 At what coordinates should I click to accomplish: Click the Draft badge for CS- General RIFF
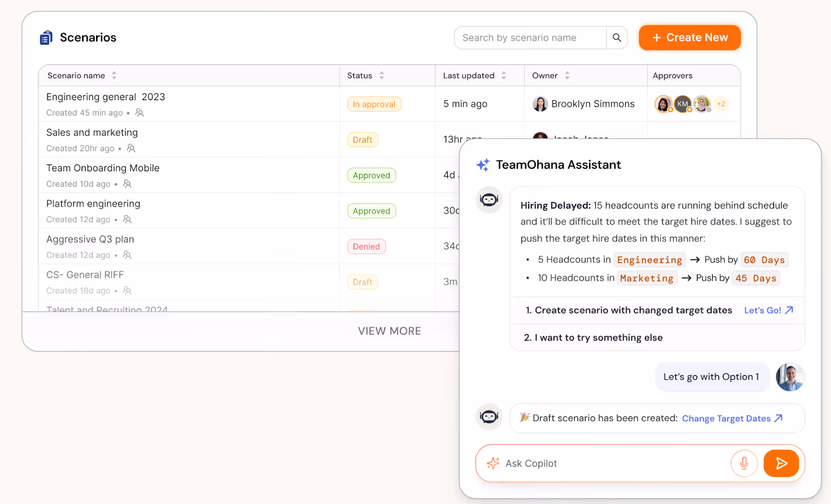pos(363,282)
